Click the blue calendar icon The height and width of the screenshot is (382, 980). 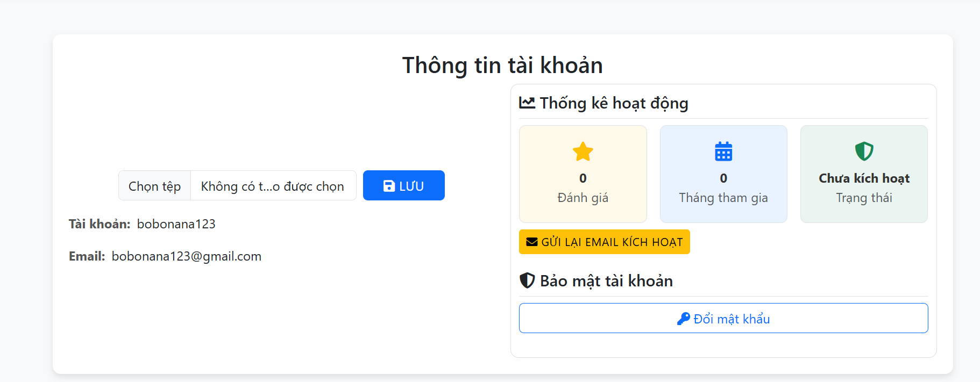pyautogui.click(x=723, y=152)
